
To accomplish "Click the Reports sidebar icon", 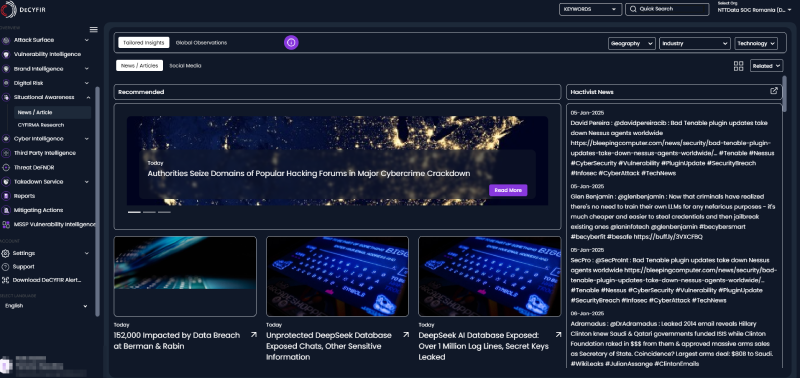I will pos(6,196).
